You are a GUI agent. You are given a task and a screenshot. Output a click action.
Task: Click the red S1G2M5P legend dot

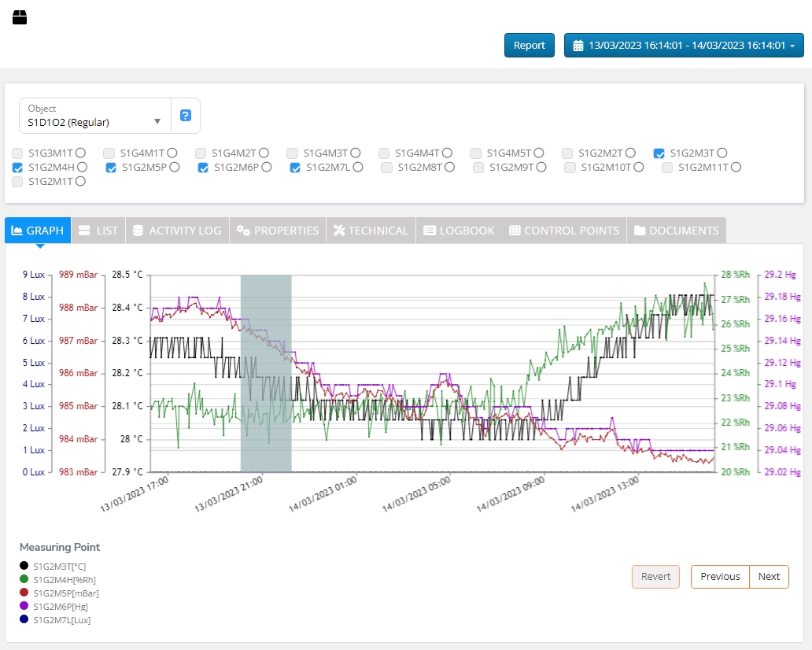pyautogui.click(x=24, y=593)
